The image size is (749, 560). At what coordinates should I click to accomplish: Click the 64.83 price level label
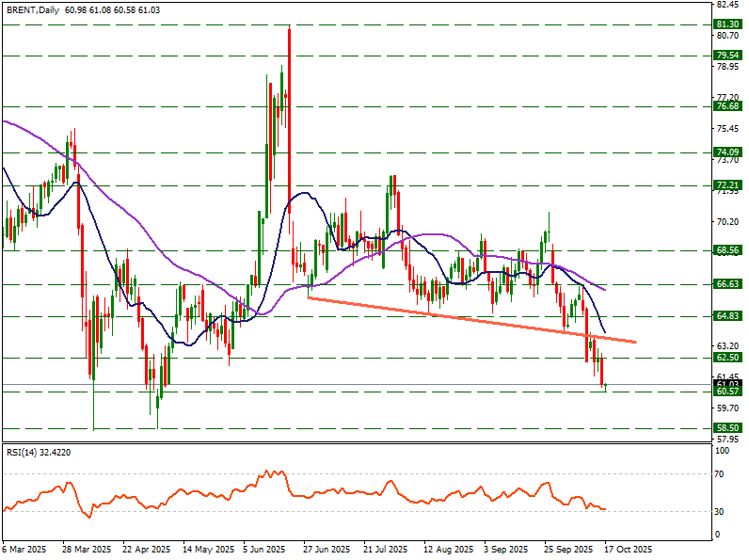[726, 316]
